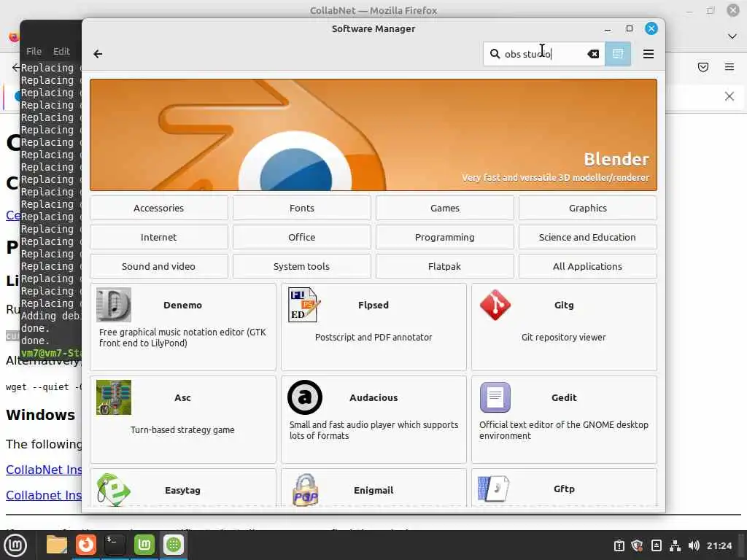
Task: Click the Gftp app icon
Action: (494, 488)
